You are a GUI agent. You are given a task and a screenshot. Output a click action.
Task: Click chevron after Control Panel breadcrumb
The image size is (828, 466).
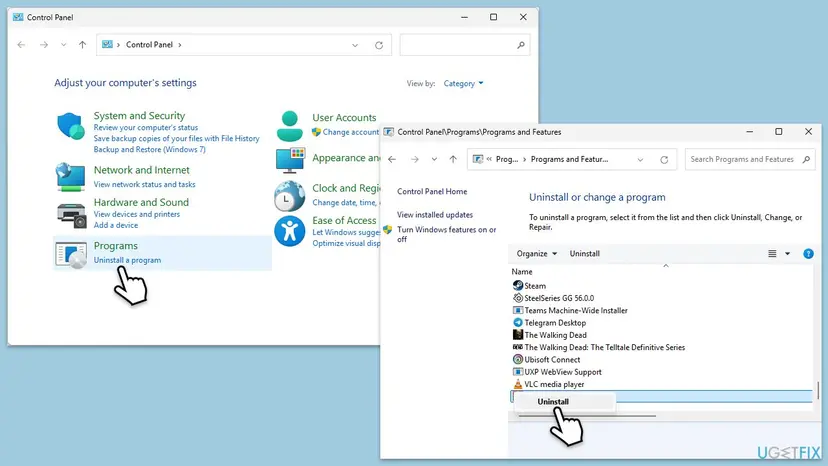pyautogui.click(x=180, y=45)
